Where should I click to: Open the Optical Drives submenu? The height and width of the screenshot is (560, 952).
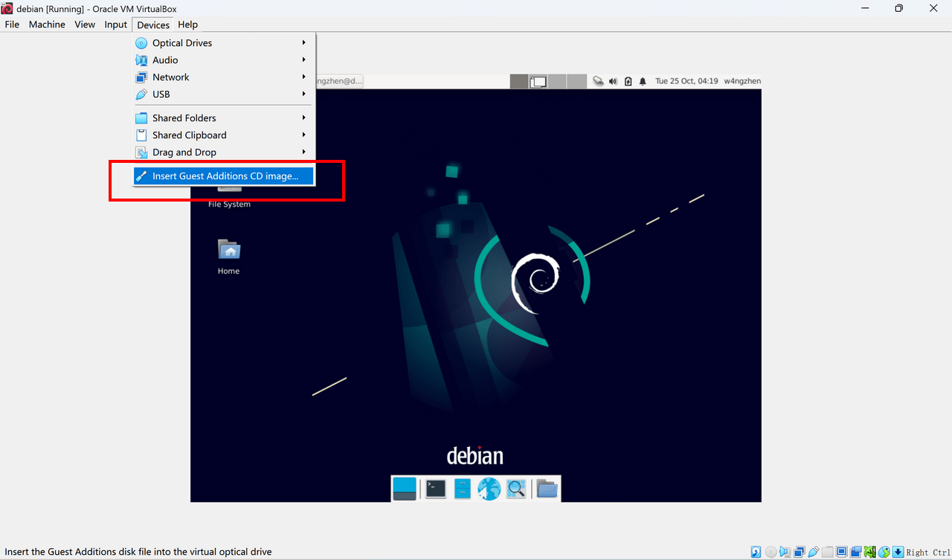224,43
